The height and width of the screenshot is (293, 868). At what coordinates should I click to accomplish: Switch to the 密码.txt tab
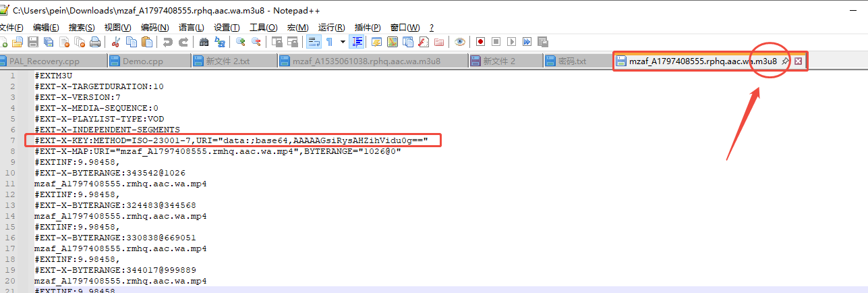click(x=571, y=61)
